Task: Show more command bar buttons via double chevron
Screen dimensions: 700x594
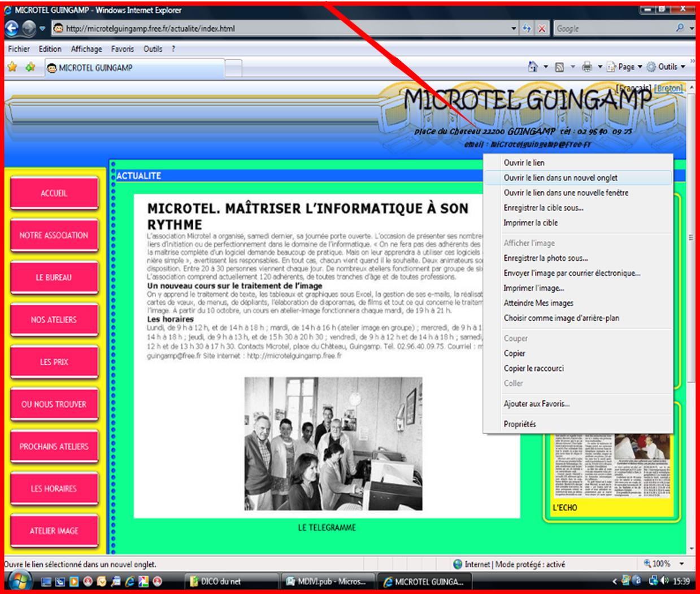Action: point(693,62)
